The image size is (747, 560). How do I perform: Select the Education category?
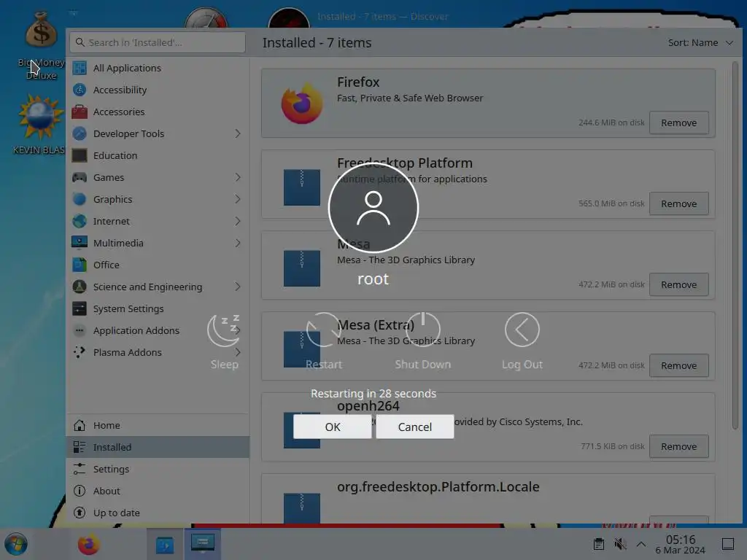click(x=158, y=156)
